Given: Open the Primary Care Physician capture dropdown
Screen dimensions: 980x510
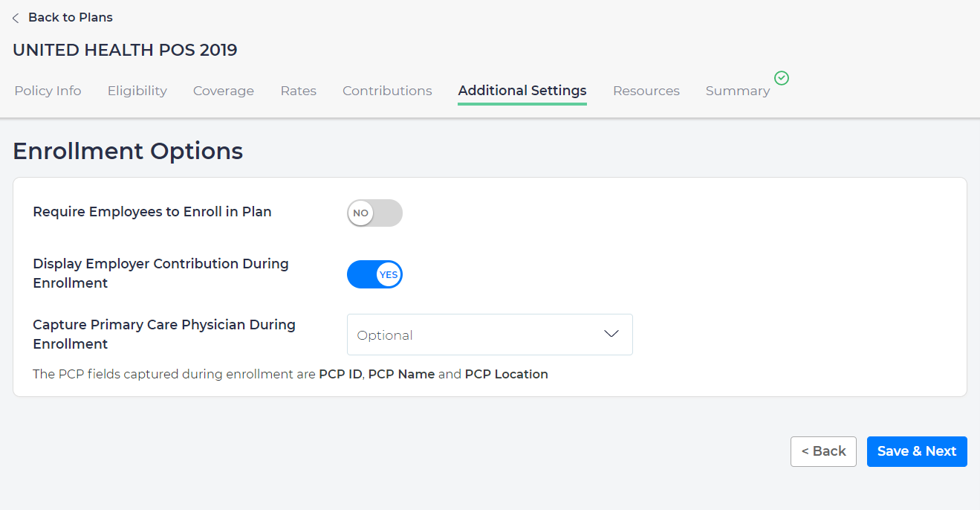Looking at the screenshot, I should point(490,335).
